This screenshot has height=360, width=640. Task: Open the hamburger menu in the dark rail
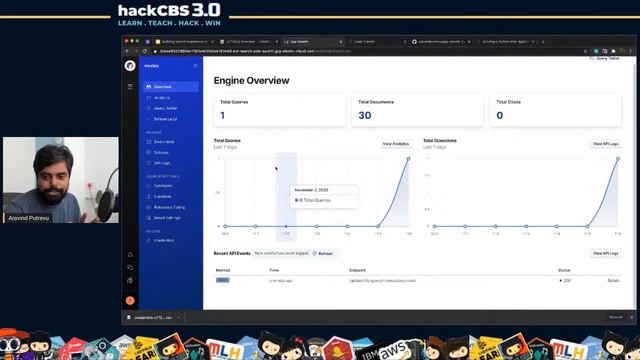coord(130,87)
